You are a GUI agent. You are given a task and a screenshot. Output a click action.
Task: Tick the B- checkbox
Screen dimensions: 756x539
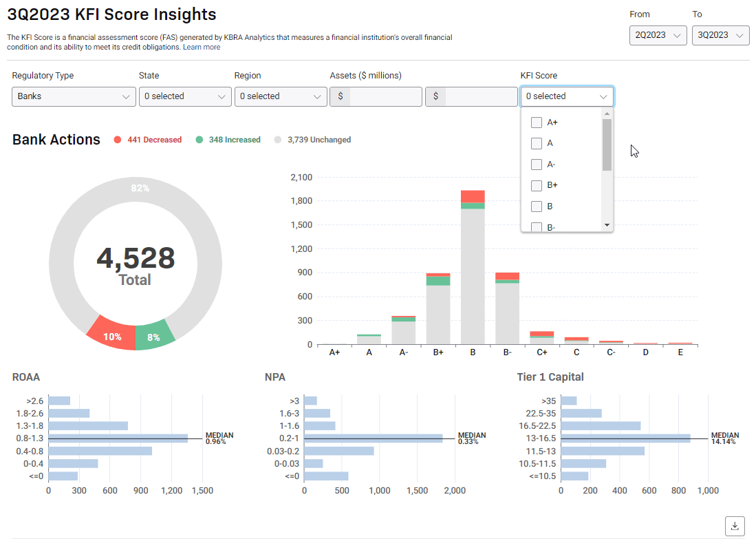click(535, 226)
